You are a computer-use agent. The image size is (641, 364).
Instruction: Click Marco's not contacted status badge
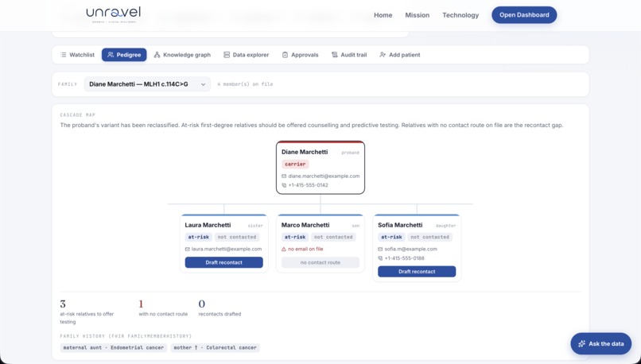pos(333,237)
